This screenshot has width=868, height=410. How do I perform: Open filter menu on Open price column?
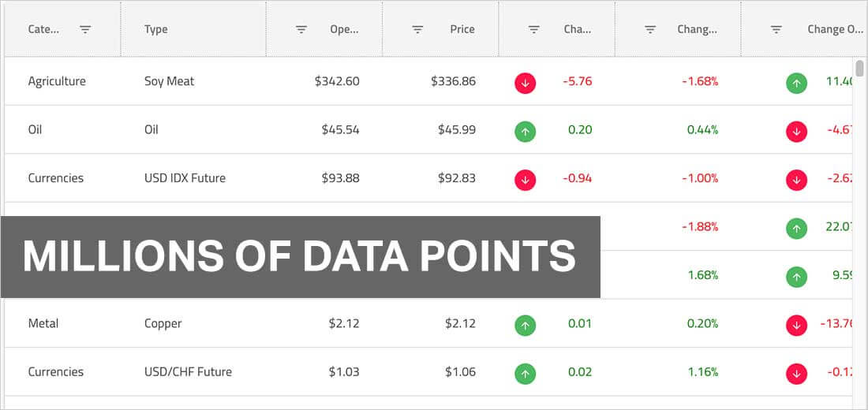[301, 29]
